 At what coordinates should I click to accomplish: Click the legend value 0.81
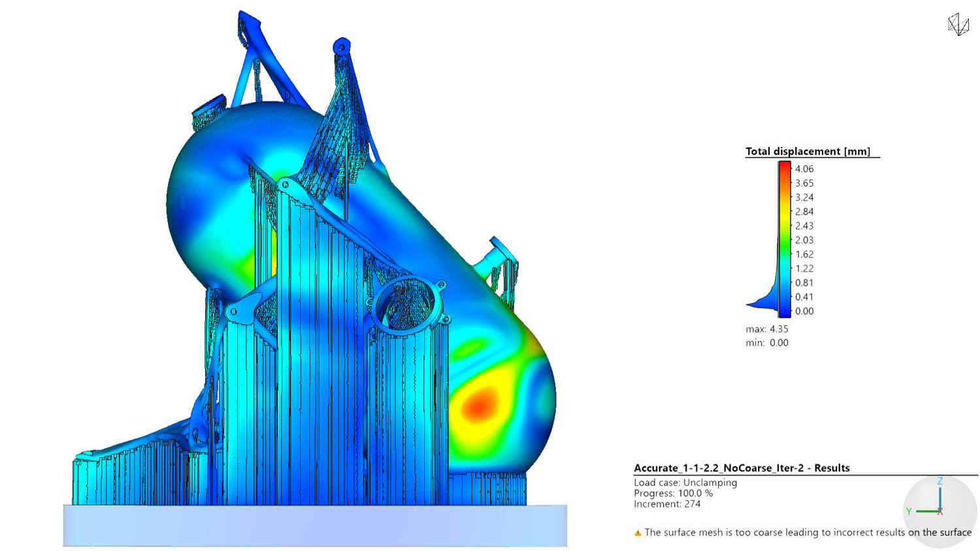pos(804,283)
